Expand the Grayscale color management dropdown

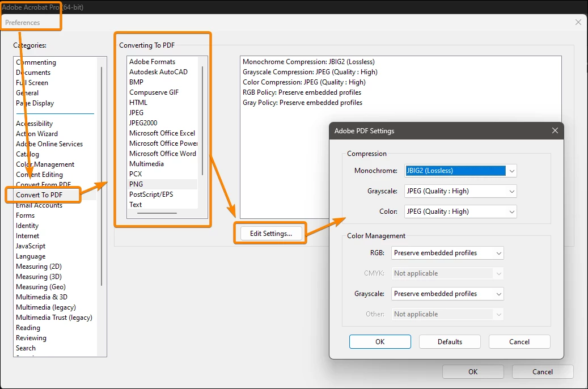[x=447, y=294]
